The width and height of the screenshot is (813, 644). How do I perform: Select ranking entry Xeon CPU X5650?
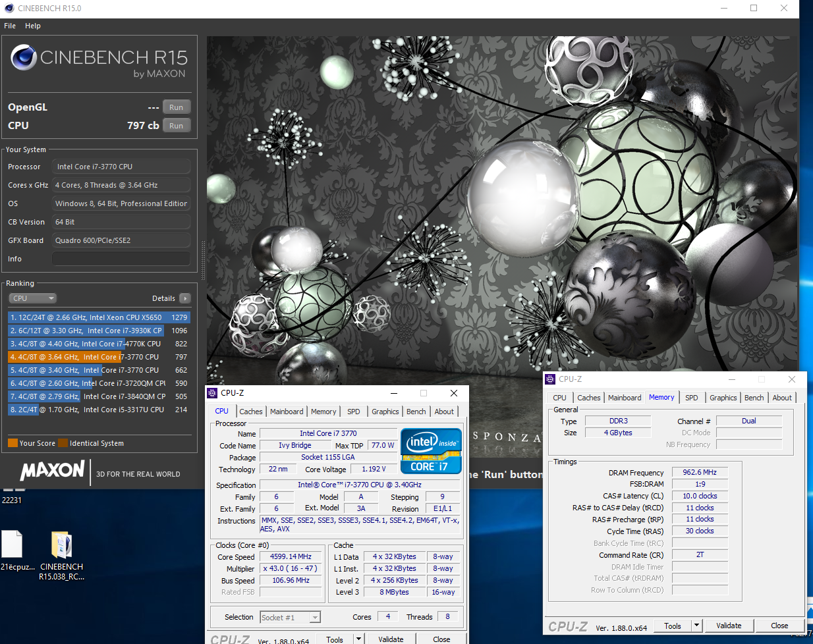[x=99, y=317]
